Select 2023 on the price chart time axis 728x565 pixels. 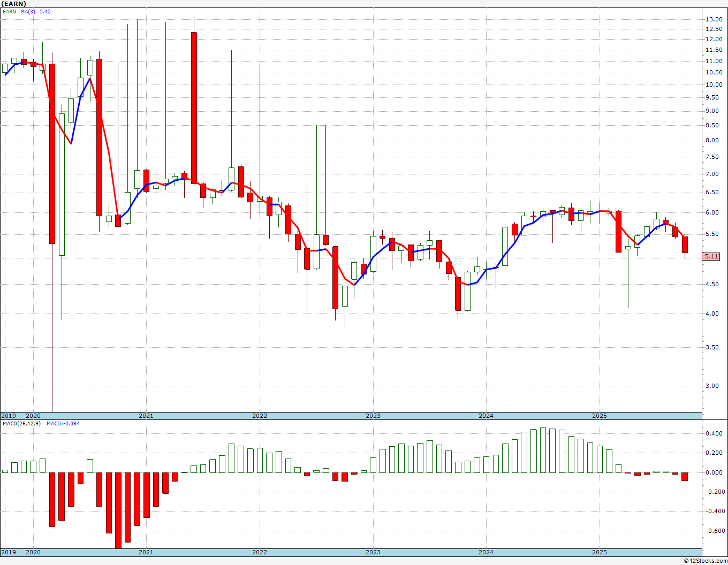373,416
